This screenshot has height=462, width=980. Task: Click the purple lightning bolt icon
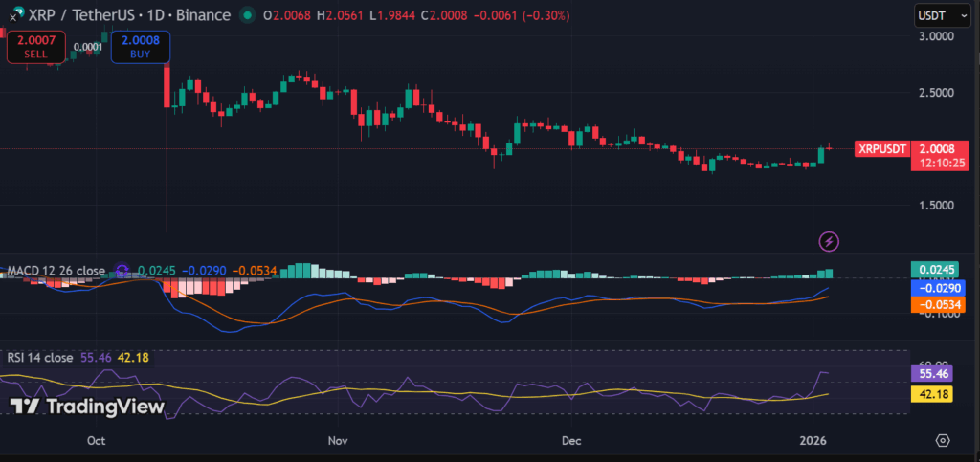(830, 240)
